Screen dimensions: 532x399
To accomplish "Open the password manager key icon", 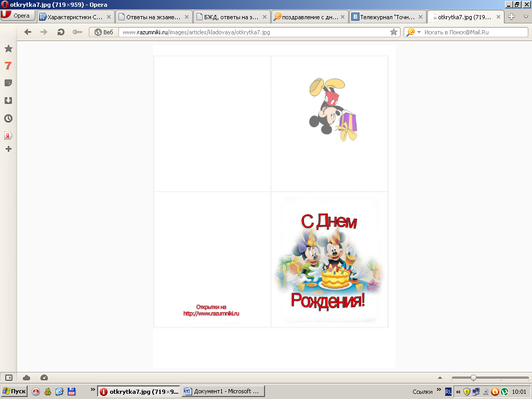I will click(x=77, y=32).
